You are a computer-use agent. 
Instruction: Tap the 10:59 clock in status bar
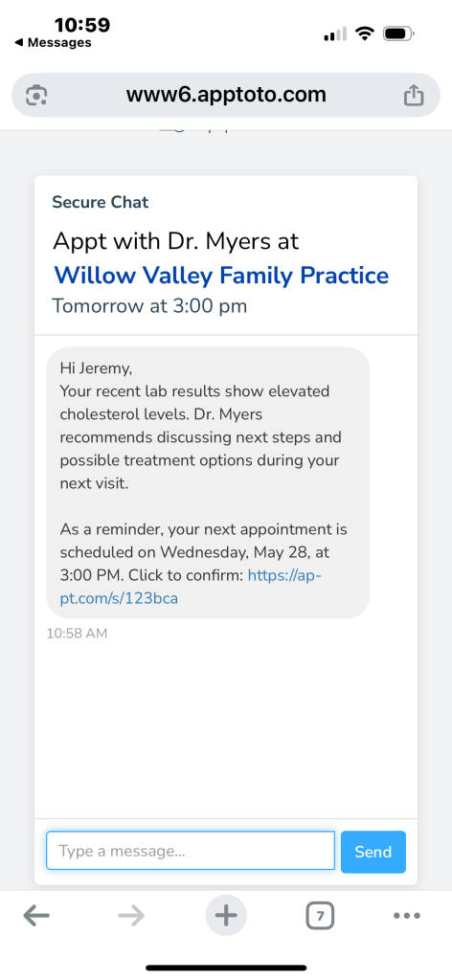82,25
